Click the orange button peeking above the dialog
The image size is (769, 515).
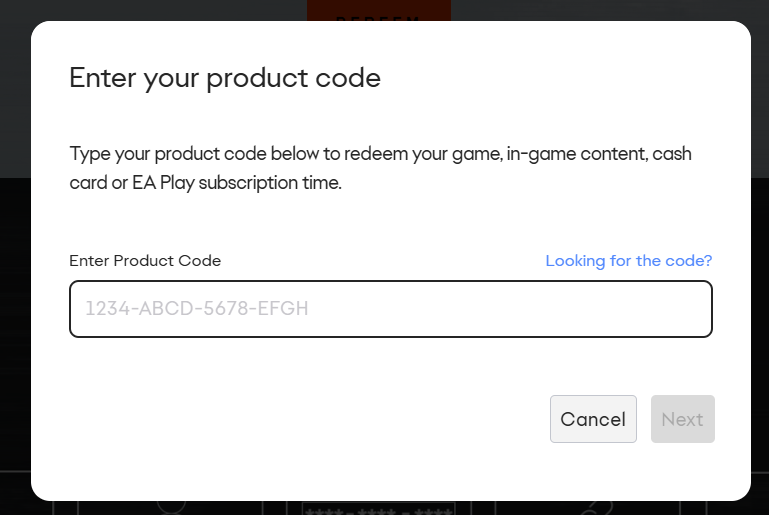point(379,11)
